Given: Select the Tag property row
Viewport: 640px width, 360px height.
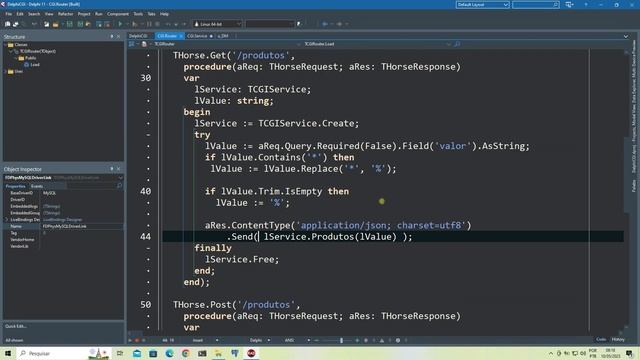Looking at the screenshot, I should click(x=64, y=233).
